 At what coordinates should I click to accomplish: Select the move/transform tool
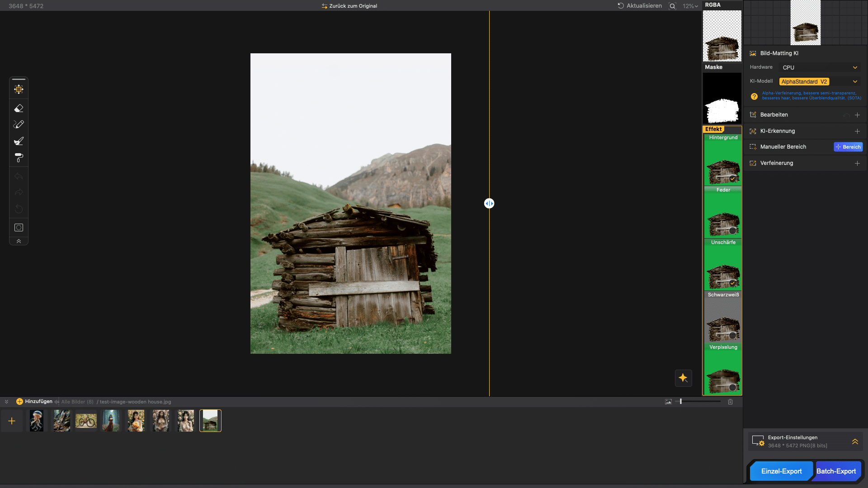pyautogui.click(x=19, y=89)
